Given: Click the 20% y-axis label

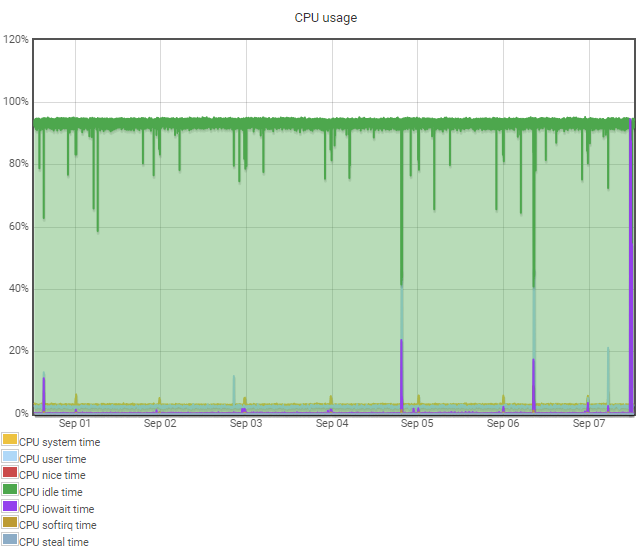Looking at the screenshot, I should 19,350.
